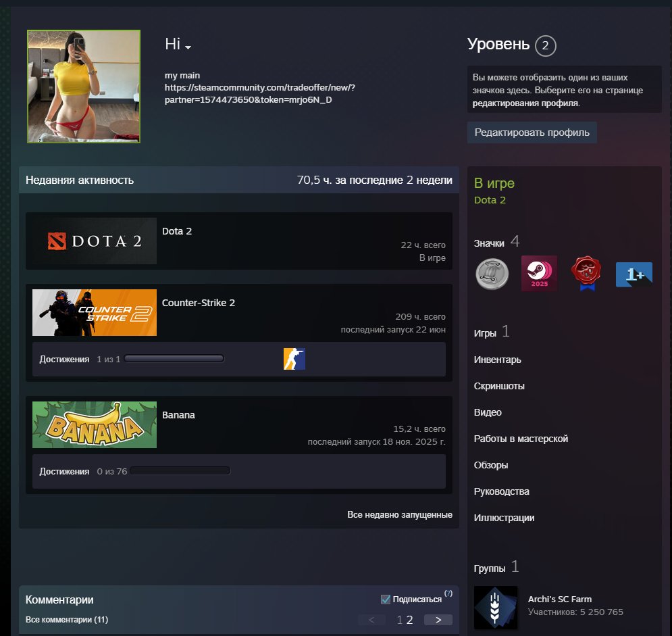
Task: Open the Инвентарь link
Action: [x=498, y=360]
